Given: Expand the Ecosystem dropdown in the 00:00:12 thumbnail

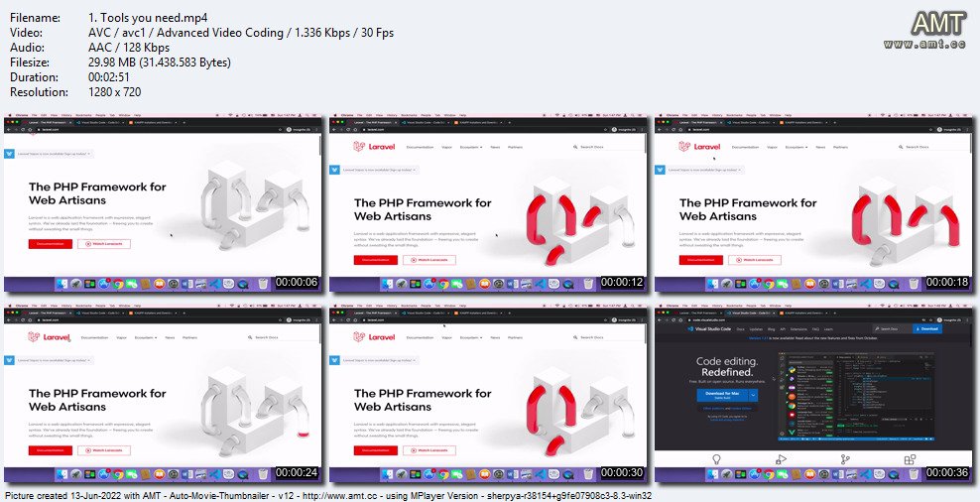Looking at the screenshot, I should pos(471,147).
